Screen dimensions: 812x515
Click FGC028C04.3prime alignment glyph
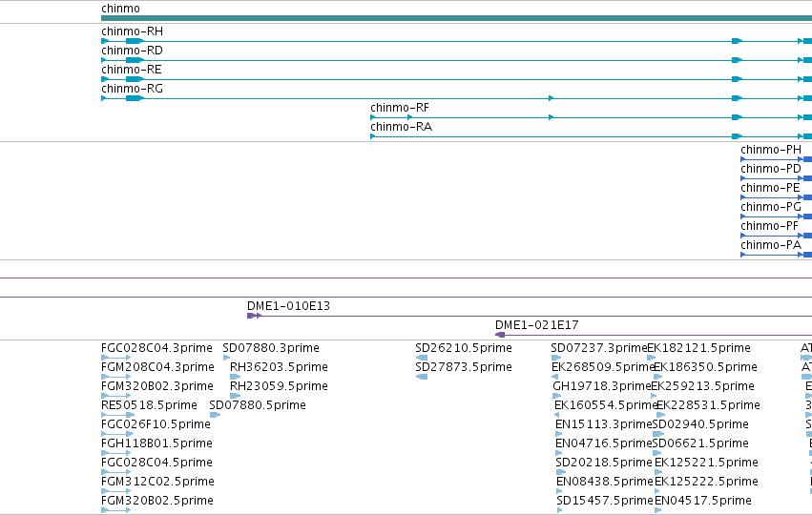(116, 359)
